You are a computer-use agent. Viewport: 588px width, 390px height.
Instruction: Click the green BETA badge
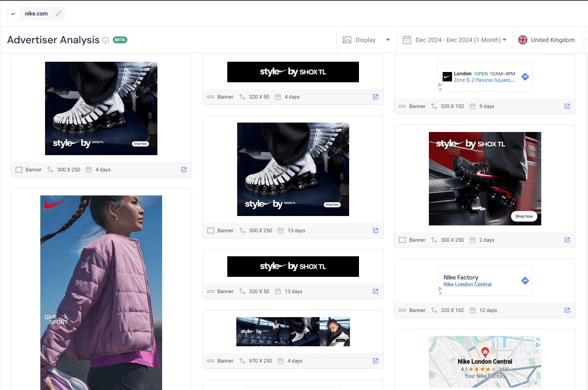tap(120, 39)
